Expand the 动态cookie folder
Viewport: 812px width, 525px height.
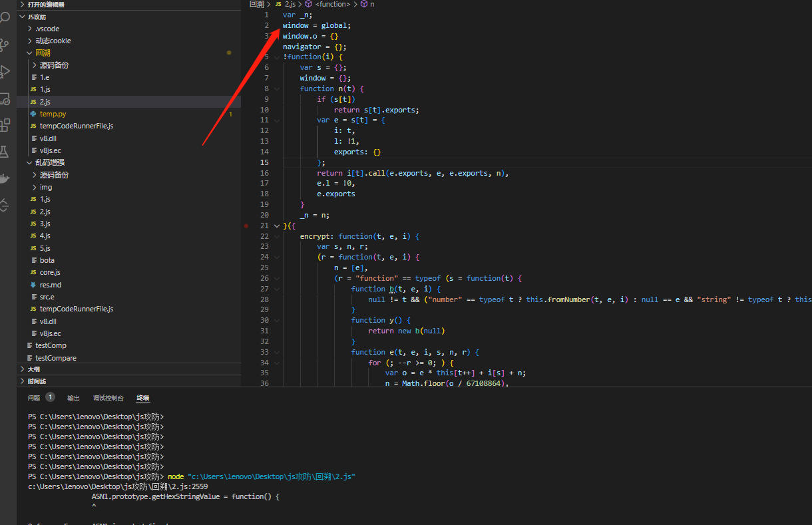pyautogui.click(x=30, y=41)
